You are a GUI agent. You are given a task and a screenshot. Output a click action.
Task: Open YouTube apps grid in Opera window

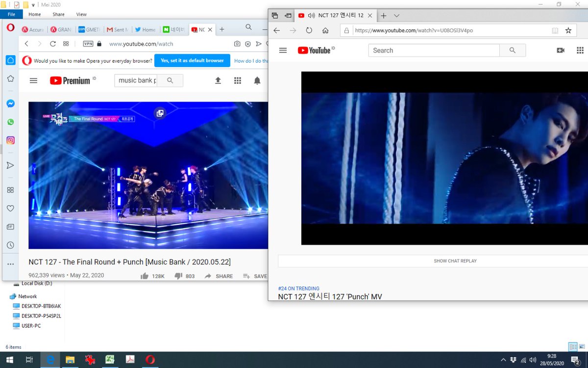(x=238, y=80)
